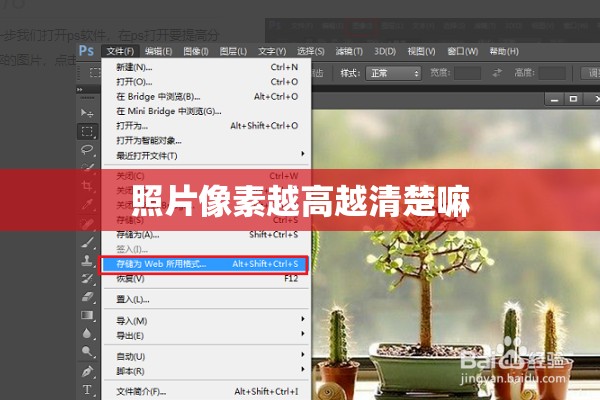Viewport: 600px width, 400px height.
Task: Choose 打开为... menu entry
Action: [206, 126]
